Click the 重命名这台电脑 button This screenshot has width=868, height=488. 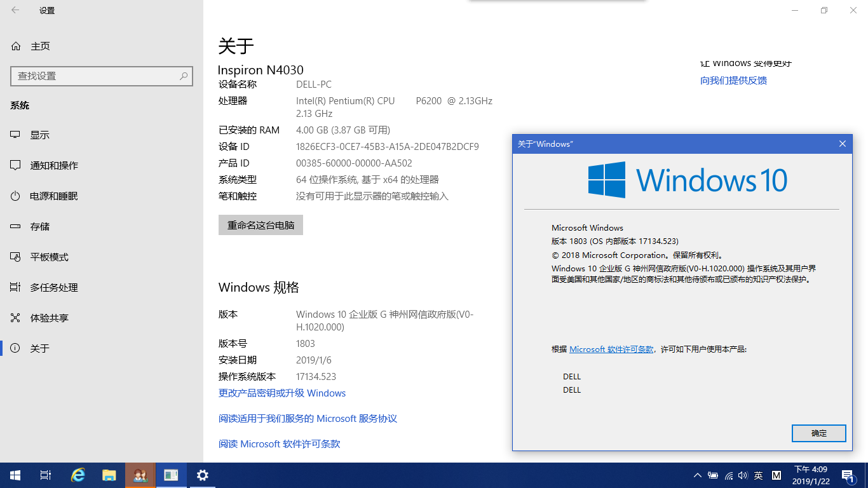point(261,225)
